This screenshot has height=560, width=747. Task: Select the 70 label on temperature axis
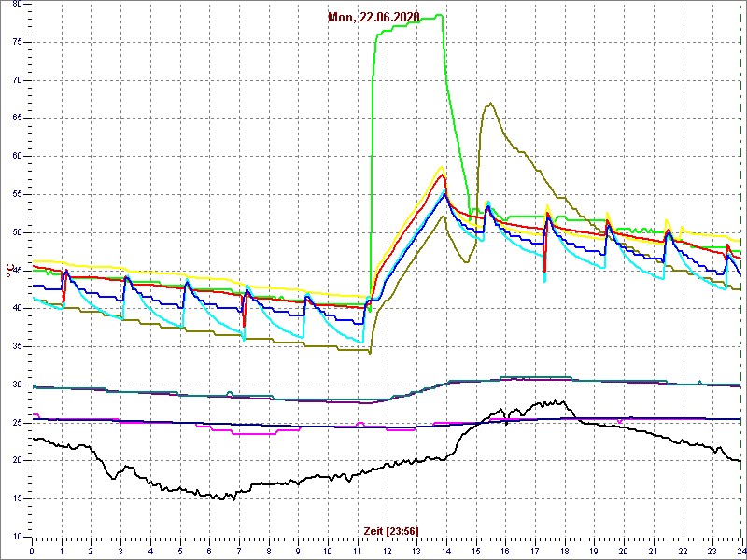(x=17, y=80)
